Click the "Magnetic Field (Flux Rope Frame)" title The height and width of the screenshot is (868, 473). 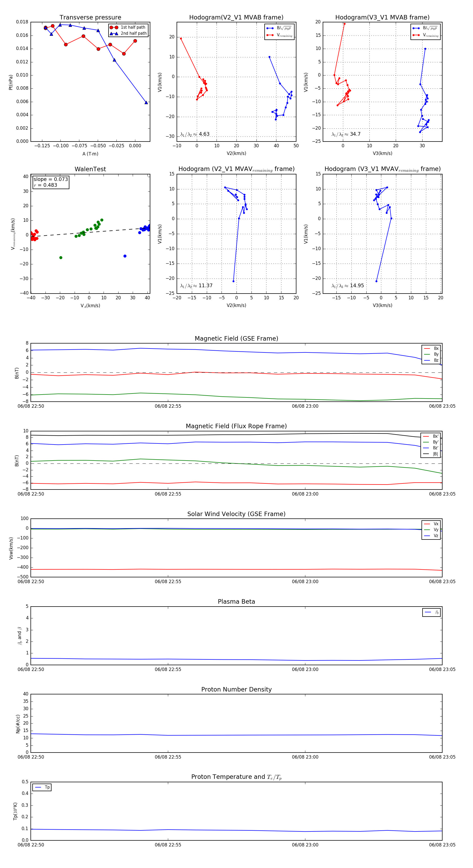pos(236,426)
